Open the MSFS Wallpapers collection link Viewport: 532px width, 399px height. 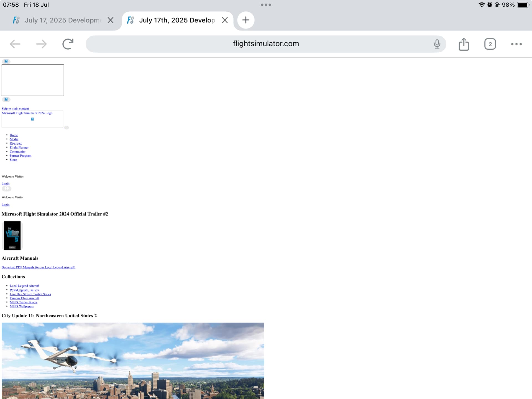point(22,306)
